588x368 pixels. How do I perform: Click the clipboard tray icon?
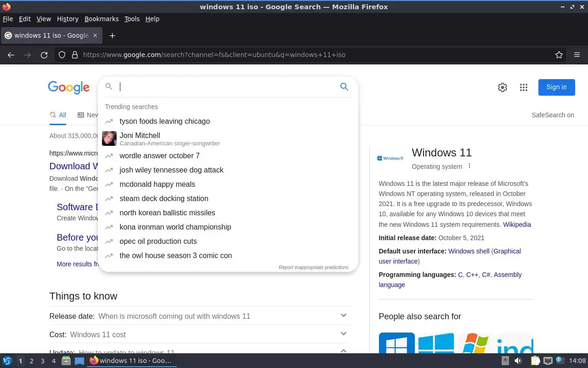536,361
